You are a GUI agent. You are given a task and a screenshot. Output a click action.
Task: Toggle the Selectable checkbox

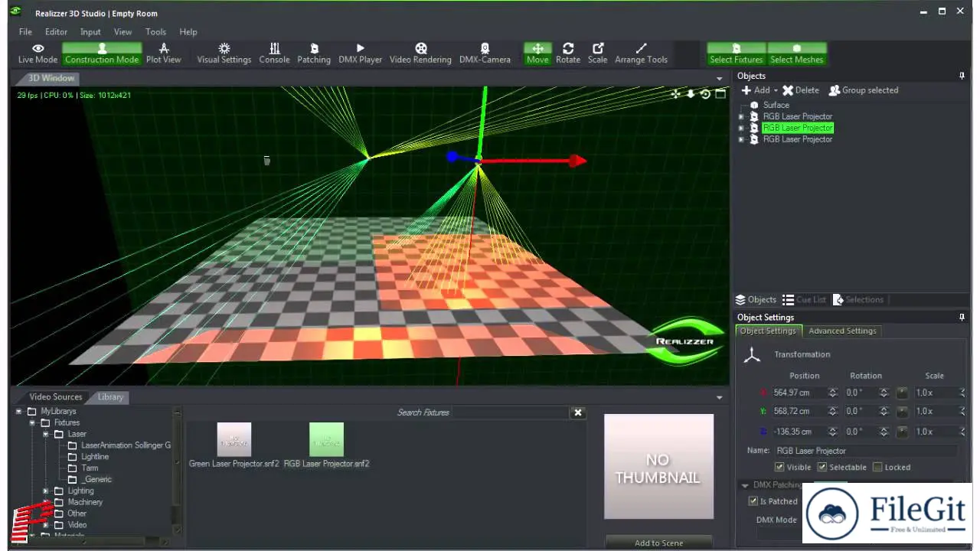[822, 467]
